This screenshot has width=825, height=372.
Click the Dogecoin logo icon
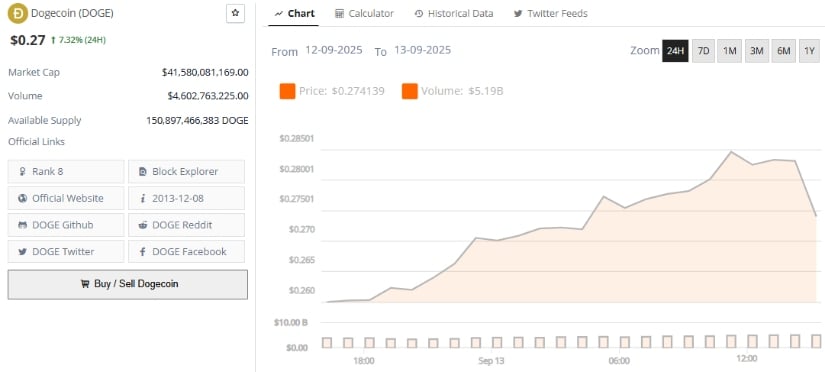tap(17, 14)
